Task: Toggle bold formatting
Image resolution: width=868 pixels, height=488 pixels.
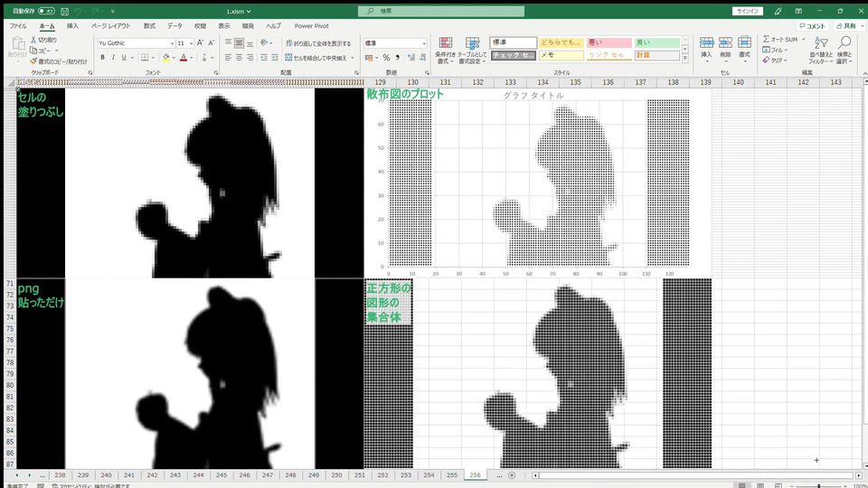Action: (x=102, y=58)
